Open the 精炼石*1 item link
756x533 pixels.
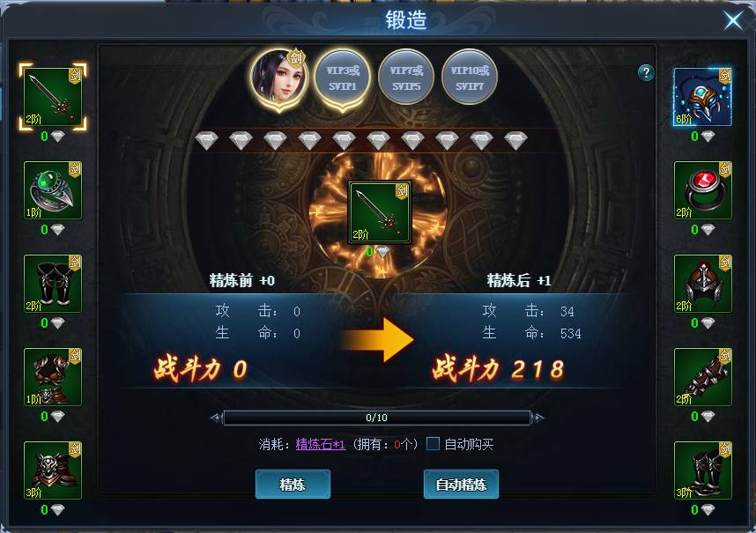point(321,444)
